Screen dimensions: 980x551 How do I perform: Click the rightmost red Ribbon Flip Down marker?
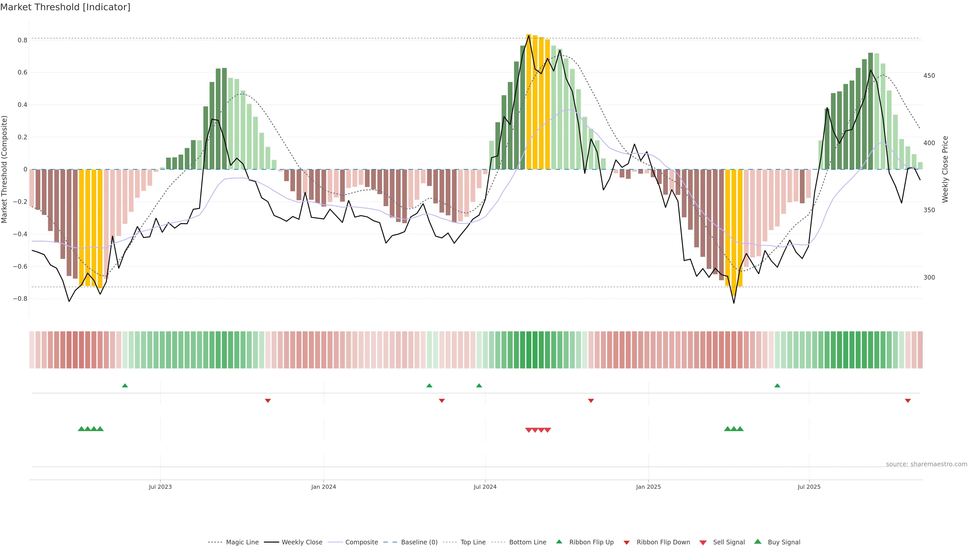pyautogui.click(x=908, y=400)
